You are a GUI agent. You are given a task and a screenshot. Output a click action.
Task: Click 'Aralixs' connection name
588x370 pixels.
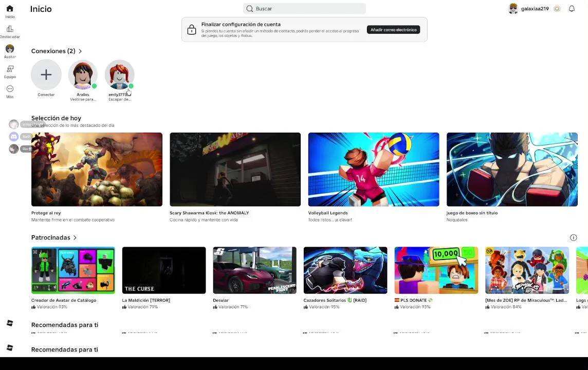83,95
